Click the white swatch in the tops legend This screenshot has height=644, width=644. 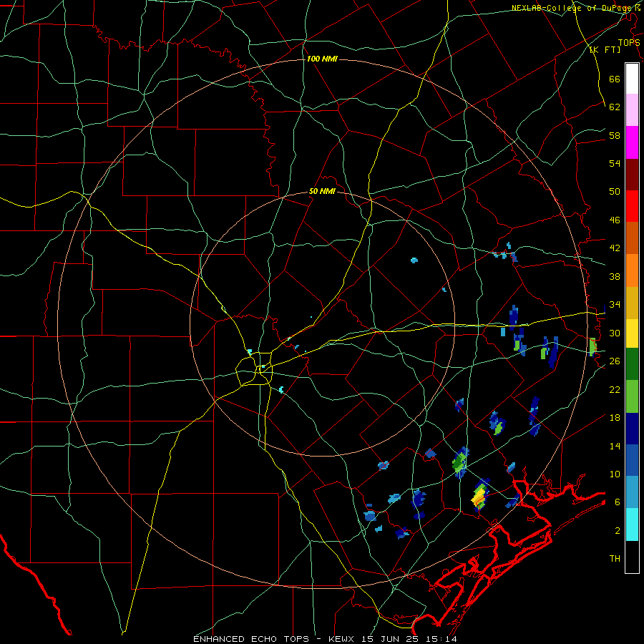[632, 79]
